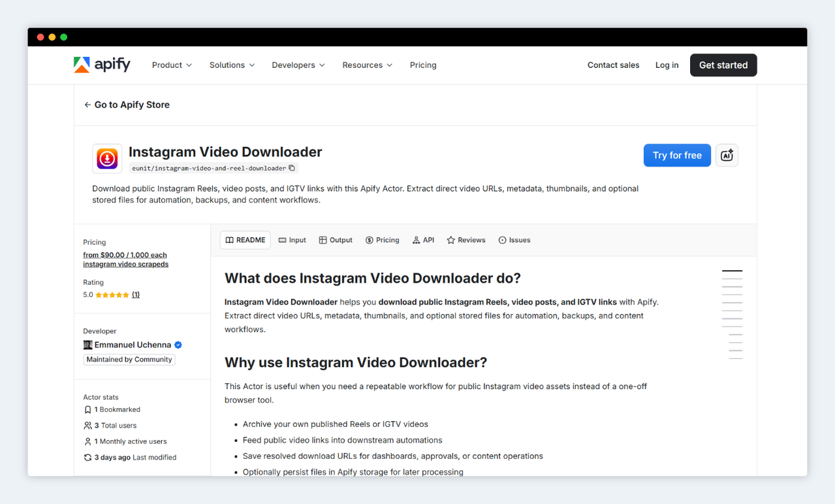835x504 pixels.
Task: Click the eunit/instagram-video-and-reel-downloader path text
Action: tap(209, 168)
